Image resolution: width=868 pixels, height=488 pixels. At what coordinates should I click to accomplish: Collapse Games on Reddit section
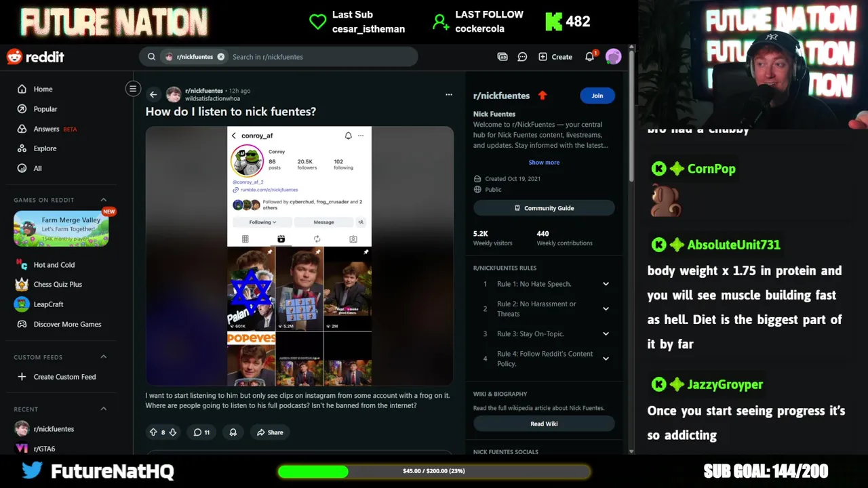(x=104, y=200)
